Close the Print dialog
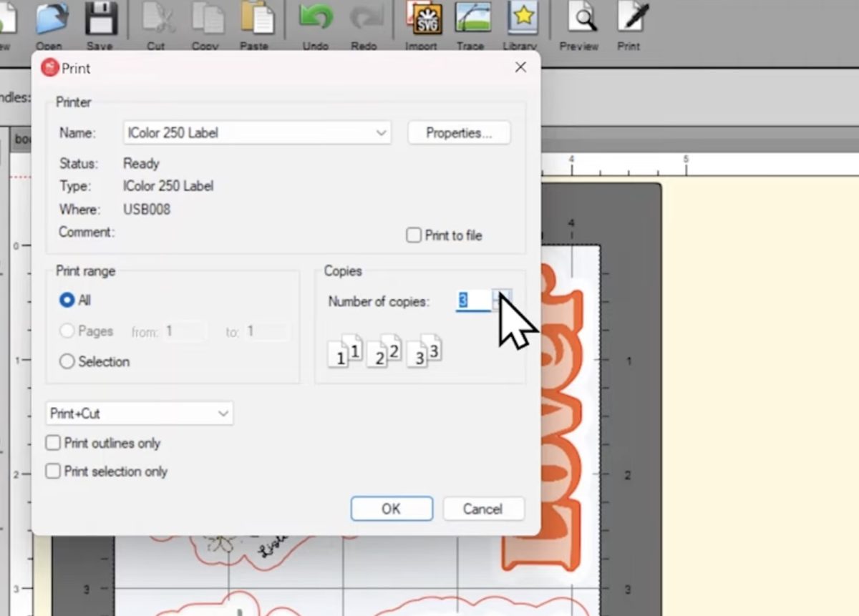Screen dimensions: 859x616 click(x=520, y=67)
